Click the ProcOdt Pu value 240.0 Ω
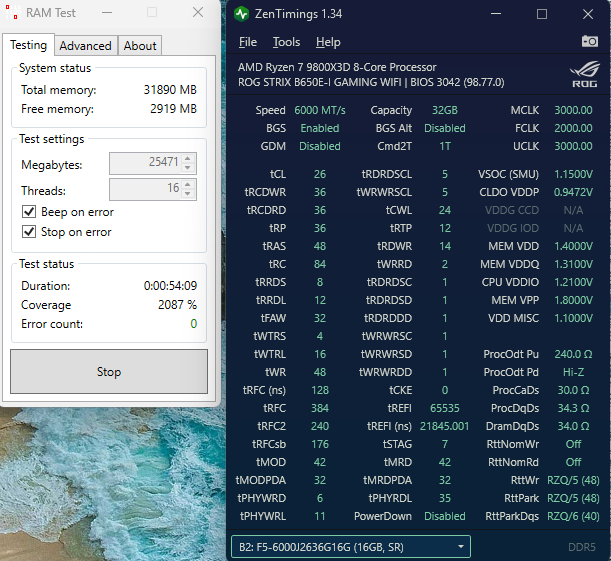The image size is (611, 561). pos(573,354)
